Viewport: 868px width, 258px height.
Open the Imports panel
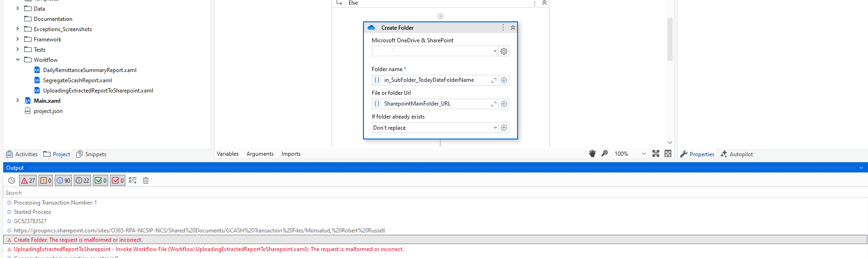291,154
